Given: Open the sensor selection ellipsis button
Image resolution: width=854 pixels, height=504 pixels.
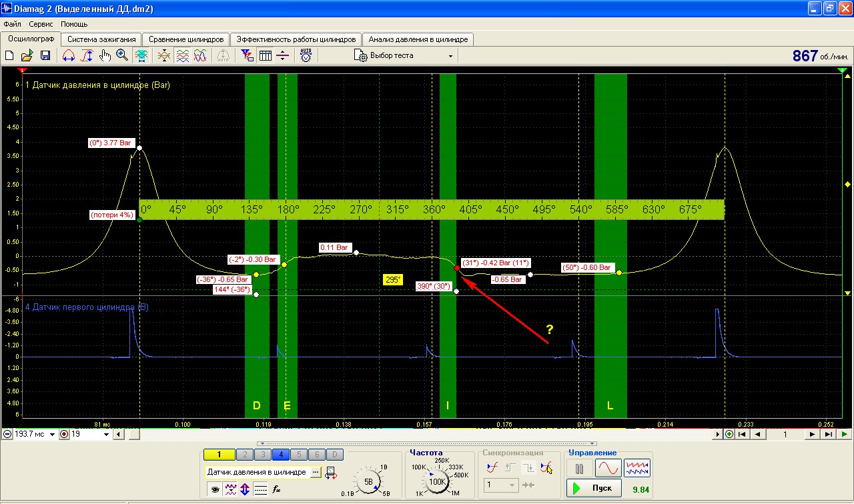Looking at the screenshot, I should pos(316,472).
